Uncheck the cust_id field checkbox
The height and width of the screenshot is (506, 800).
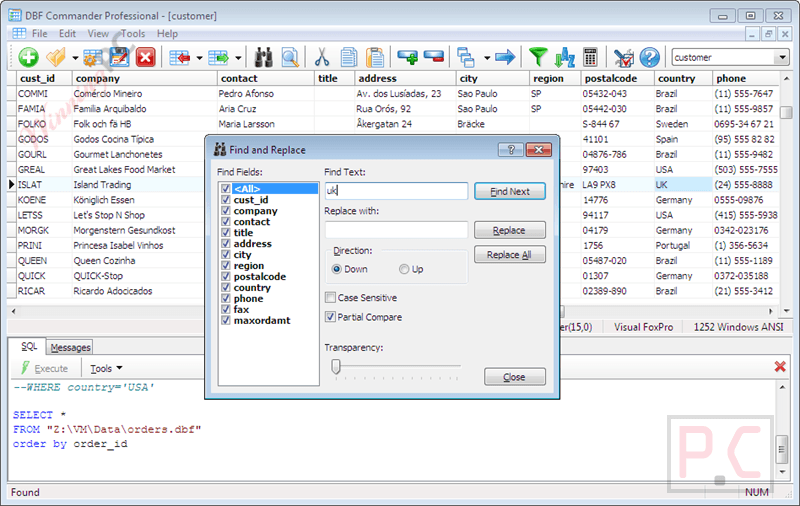click(226, 199)
